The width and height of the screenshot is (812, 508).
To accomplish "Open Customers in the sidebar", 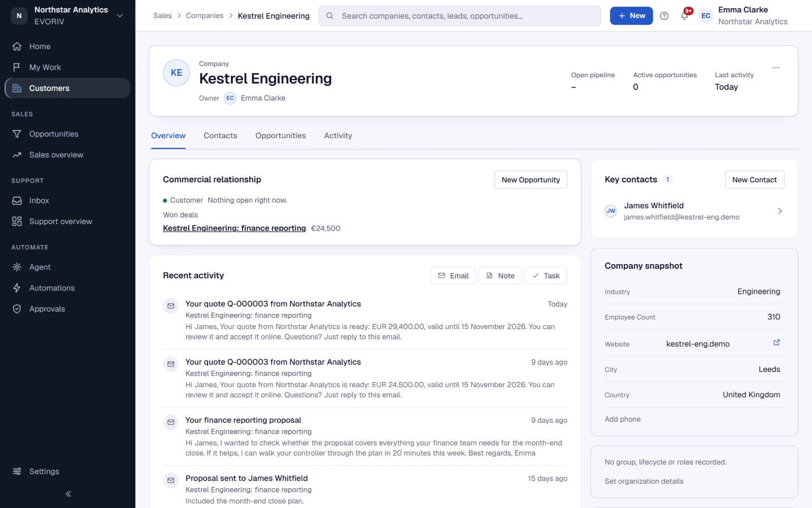I will point(67,88).
